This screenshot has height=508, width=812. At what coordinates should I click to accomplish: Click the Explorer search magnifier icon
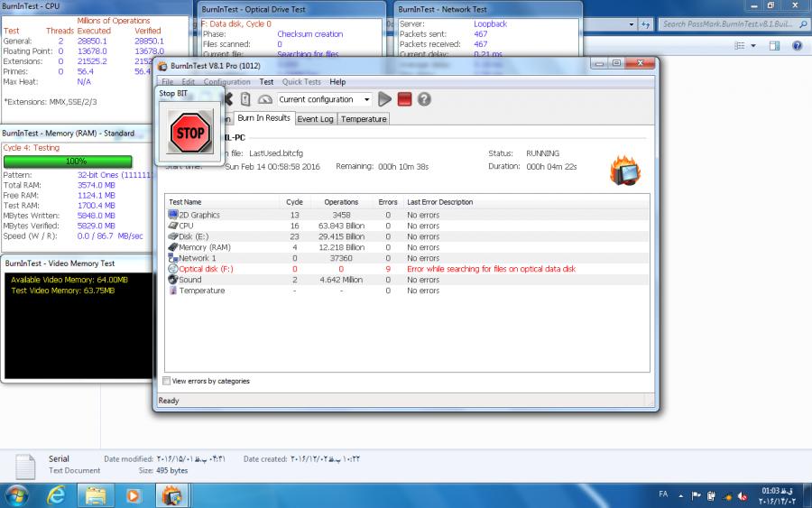point(803,23)
